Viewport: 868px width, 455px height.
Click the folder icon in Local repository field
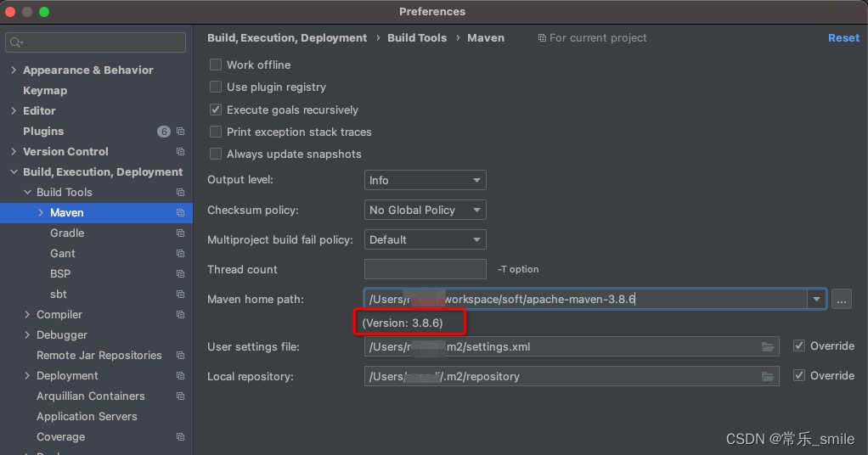768,376
